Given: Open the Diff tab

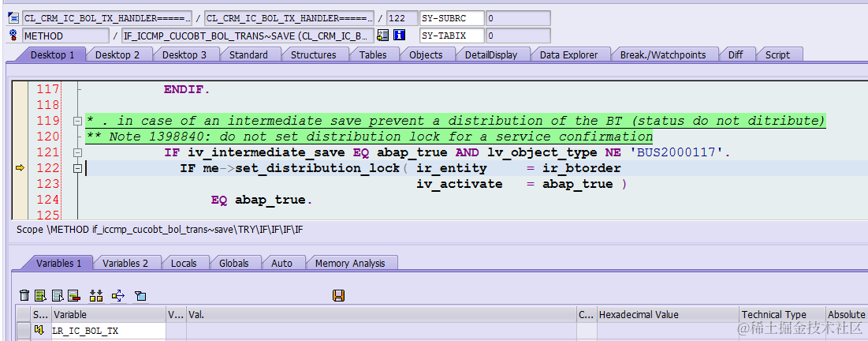Looking at the screenshot, I should click(x=736, y=55).
